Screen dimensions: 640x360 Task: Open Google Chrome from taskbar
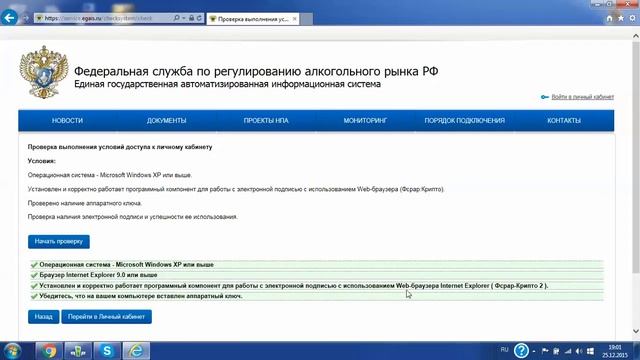pyautogui.click(x=49, y=351)
